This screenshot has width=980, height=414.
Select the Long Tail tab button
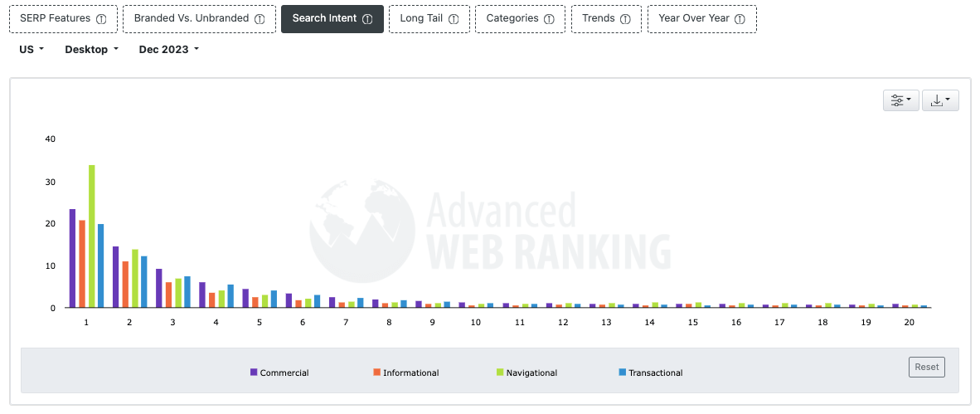point(422,18)
